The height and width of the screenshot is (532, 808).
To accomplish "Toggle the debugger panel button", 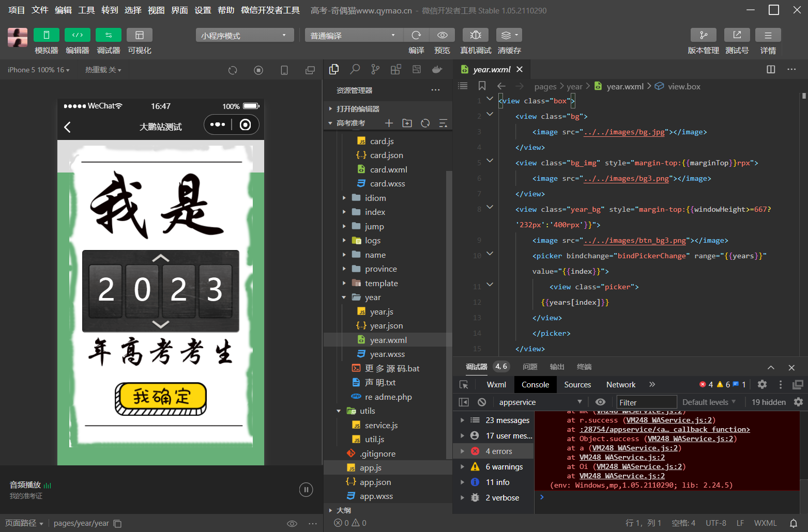I will click(x=108, y=35).
